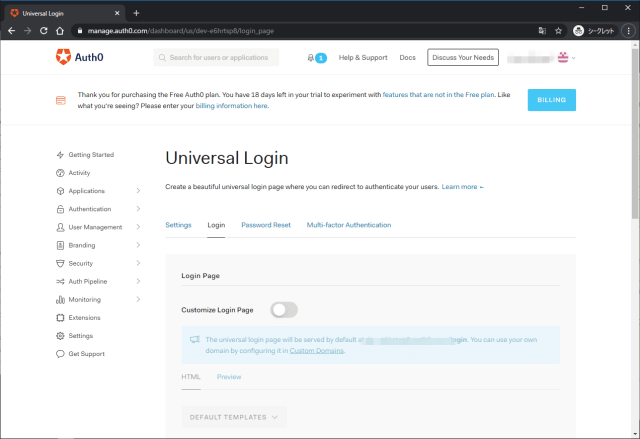
Task: Open the Password Reset tab
Action: point(266,225)
